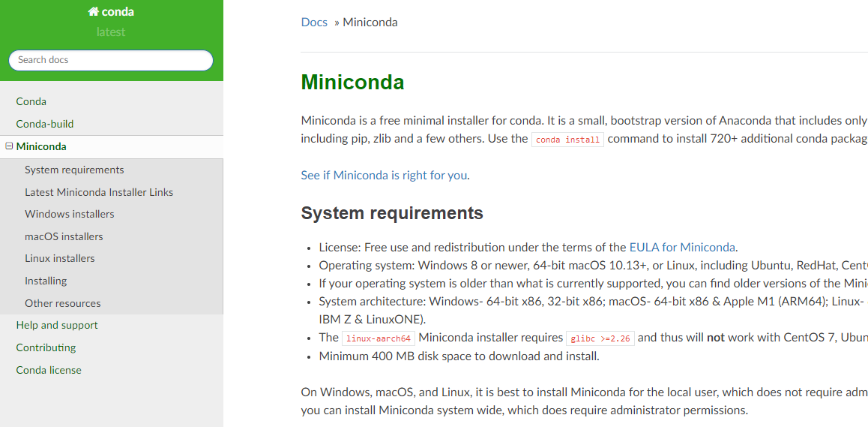Focus the Search docs field
868x427 pixels.
click(111, 61)
